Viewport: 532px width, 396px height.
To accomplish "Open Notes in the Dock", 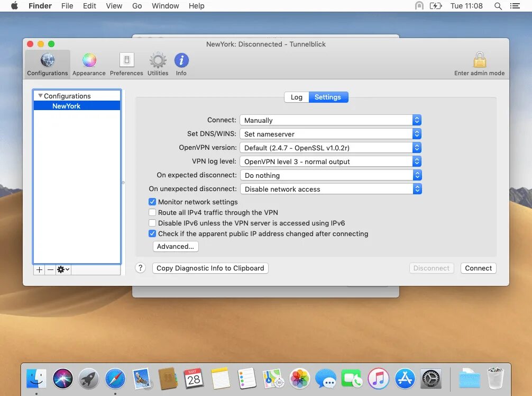I will pos(221,379).
